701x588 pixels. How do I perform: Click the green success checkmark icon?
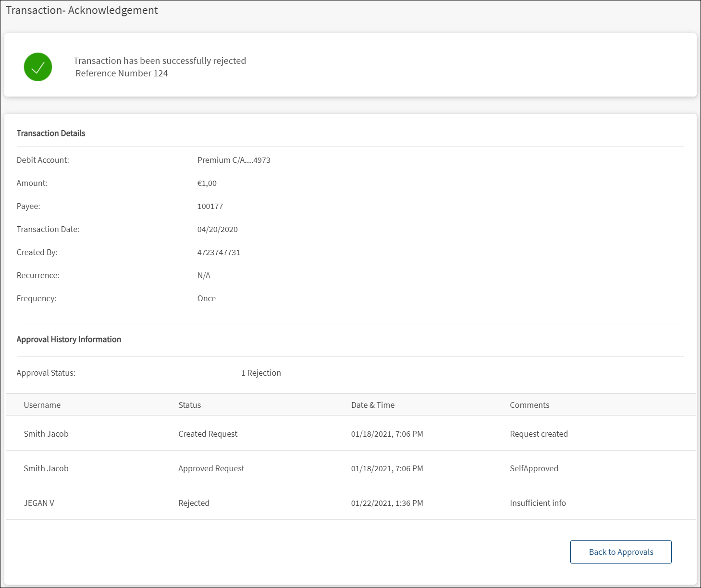[38, 67]
